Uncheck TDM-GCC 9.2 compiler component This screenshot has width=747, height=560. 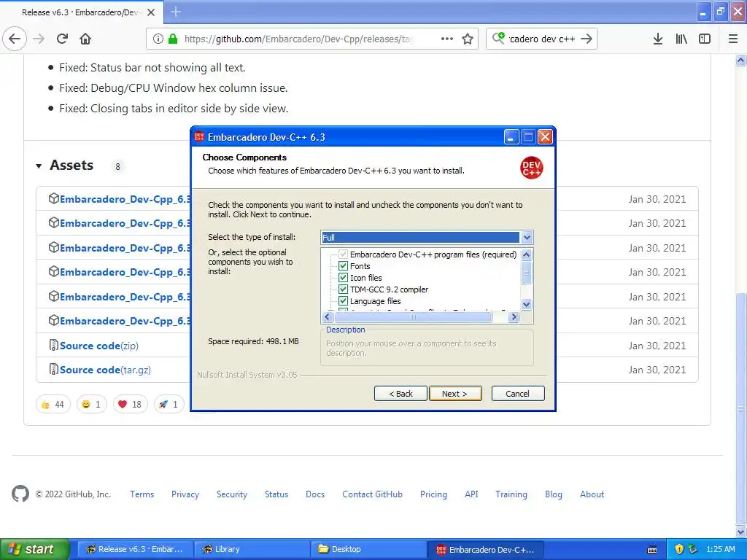(343, 289)
